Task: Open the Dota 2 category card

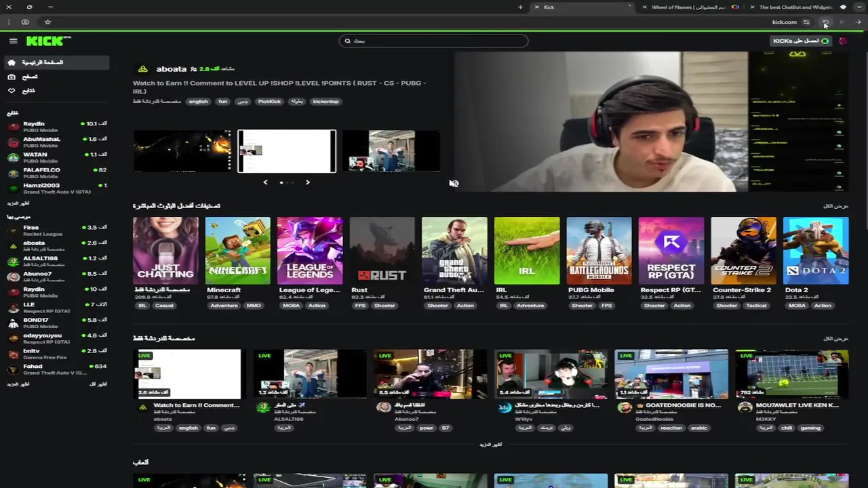Action: [x=816, y=250]
